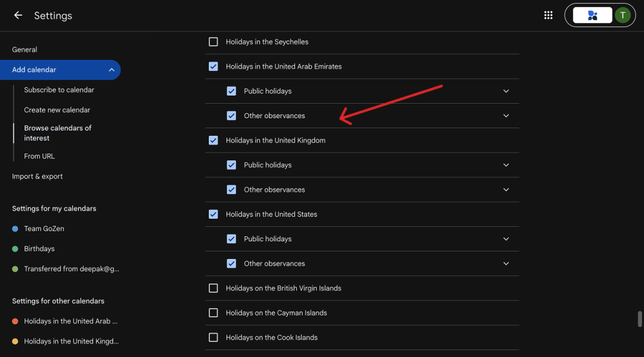Open the Google apps grid

click(548, 16)
